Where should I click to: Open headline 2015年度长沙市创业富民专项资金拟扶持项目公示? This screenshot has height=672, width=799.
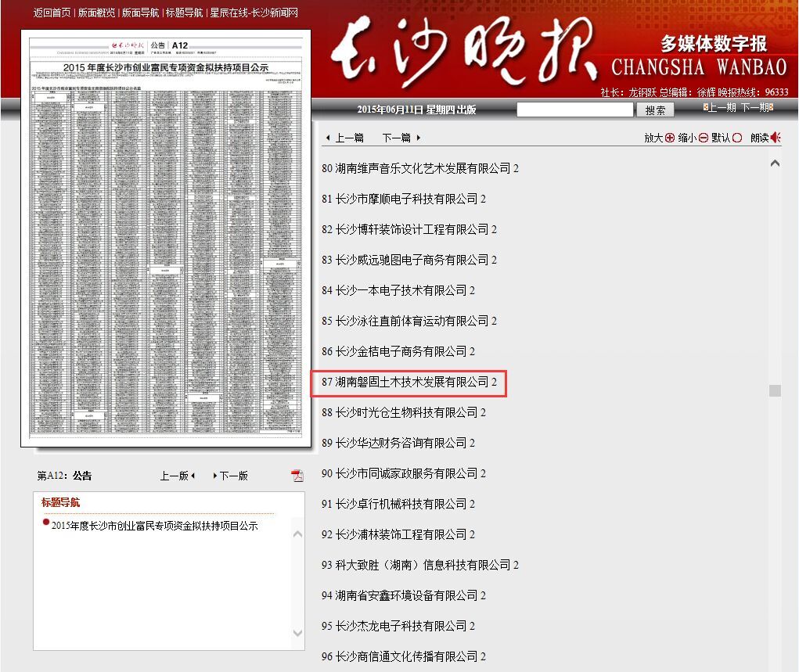(154, 526)
